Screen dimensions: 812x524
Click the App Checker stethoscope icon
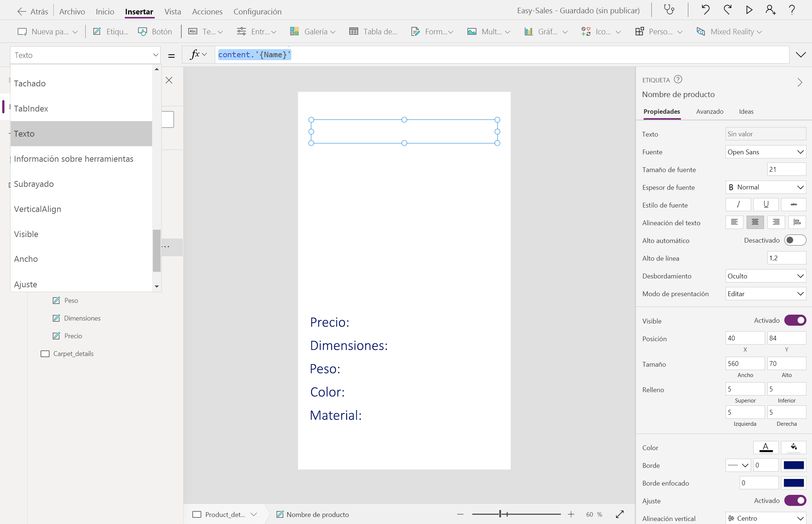669,10
